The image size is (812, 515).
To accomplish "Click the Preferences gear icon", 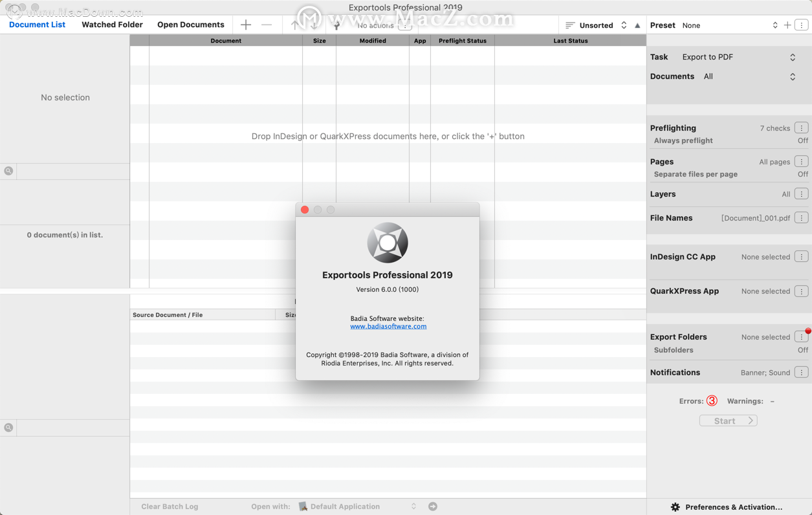I will click(x=675, y=507).
